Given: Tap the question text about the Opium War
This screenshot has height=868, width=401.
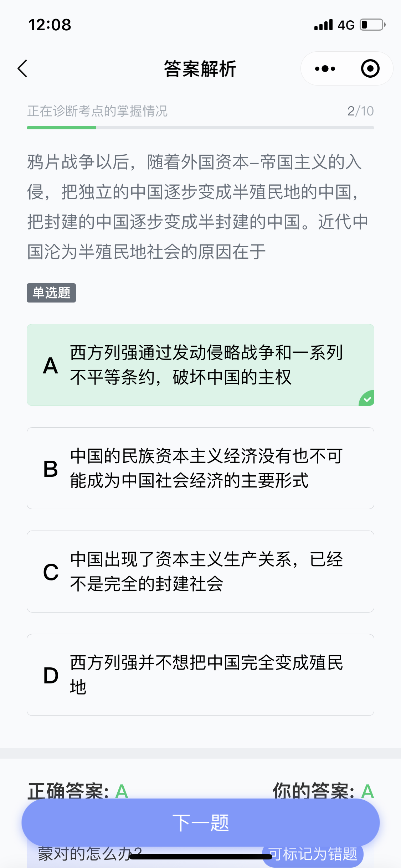Looking at the screenshot, I should pos(198,207).
